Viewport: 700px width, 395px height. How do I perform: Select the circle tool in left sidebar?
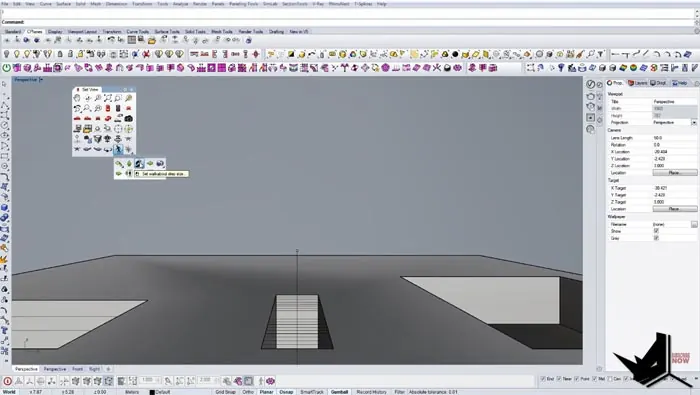click(4, 125)
